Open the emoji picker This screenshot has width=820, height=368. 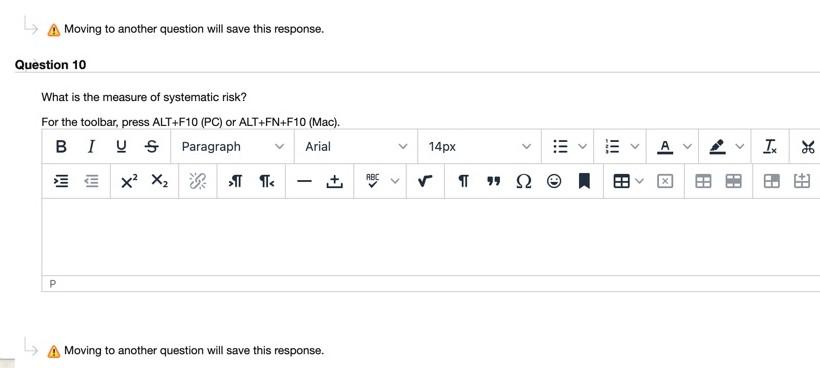point(554,181)
